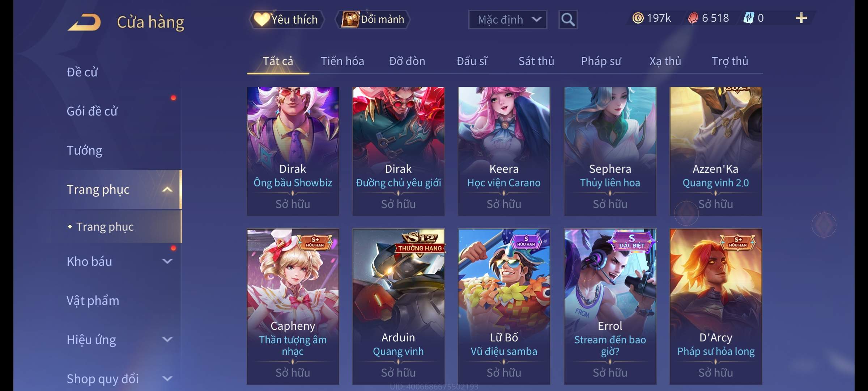Tap the red gem currency icon
The width and height of the screenshot is (868, 391).
tap(693, 18)
